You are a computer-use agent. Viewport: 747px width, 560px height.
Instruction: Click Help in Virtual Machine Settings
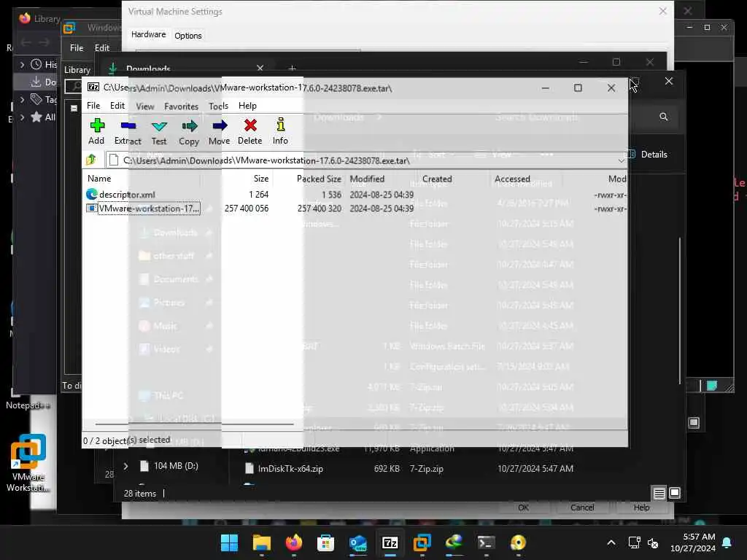pyautogui.click(x=641, y=507)
